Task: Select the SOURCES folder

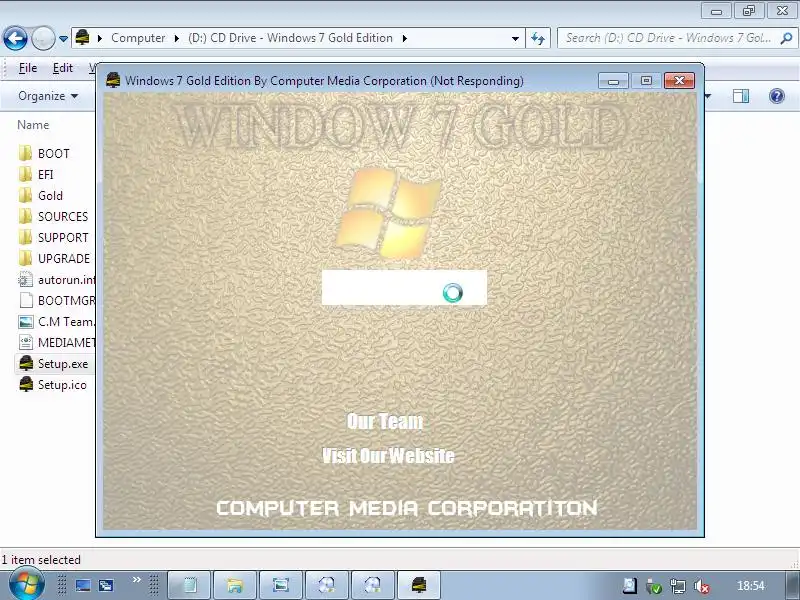Action: [x=54, y=216]
